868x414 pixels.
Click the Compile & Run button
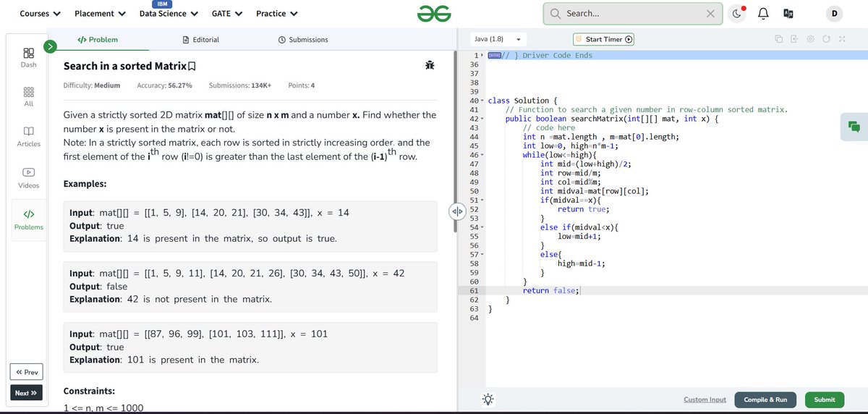coord(765,400)
